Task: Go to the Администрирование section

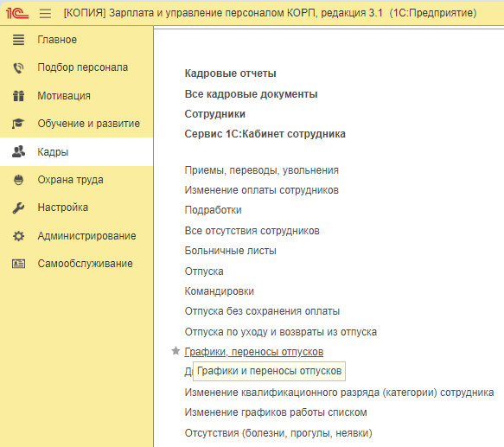Action: (x=76, y=236)
